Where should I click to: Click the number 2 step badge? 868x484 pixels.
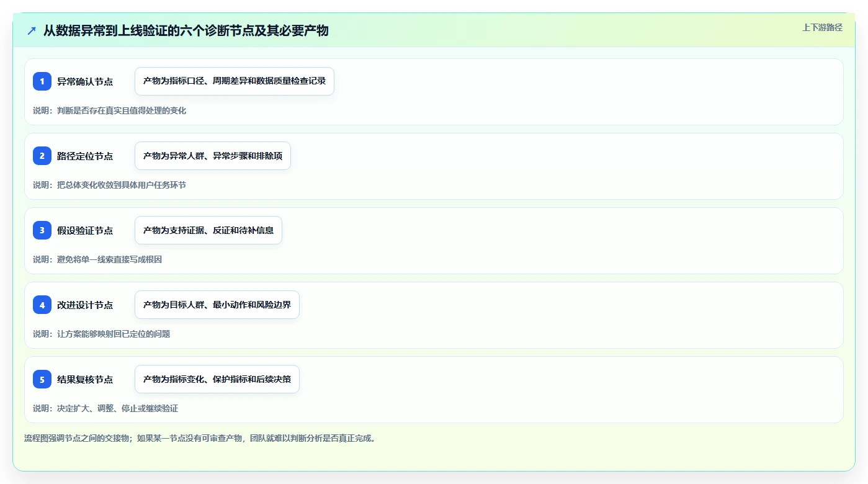[42, 156]
